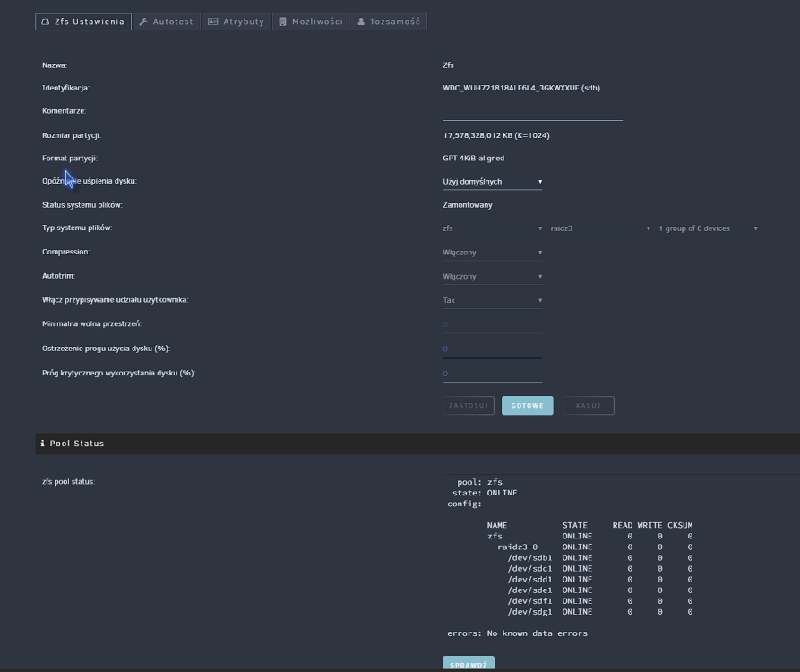
Task: Click the Sprawdź button
Action: pos(469,664)
